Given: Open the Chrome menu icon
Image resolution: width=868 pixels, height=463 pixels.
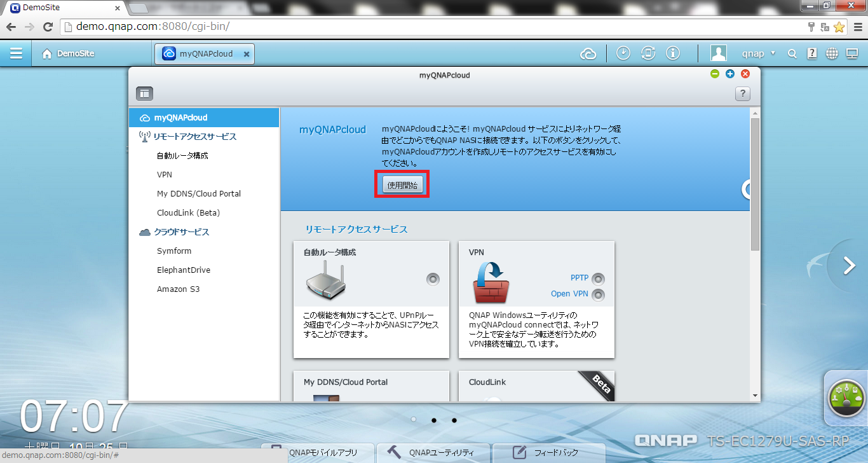Looking at the screenshot, I should pyautogui.click(x=858, y=27).
